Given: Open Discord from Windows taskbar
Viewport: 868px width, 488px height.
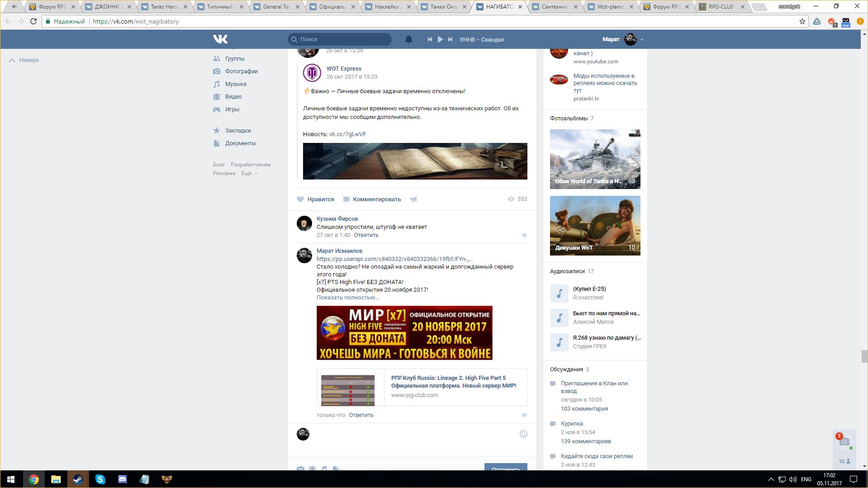Looking at the screenshot, I should (x=122, y=479).
